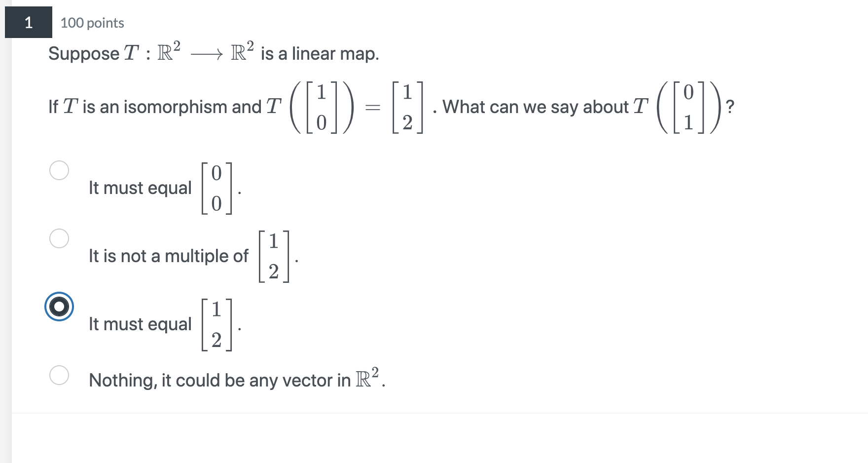Click the third answer option text
The width and height of the screenshot is (868, 463).
(x=140, y=324)
